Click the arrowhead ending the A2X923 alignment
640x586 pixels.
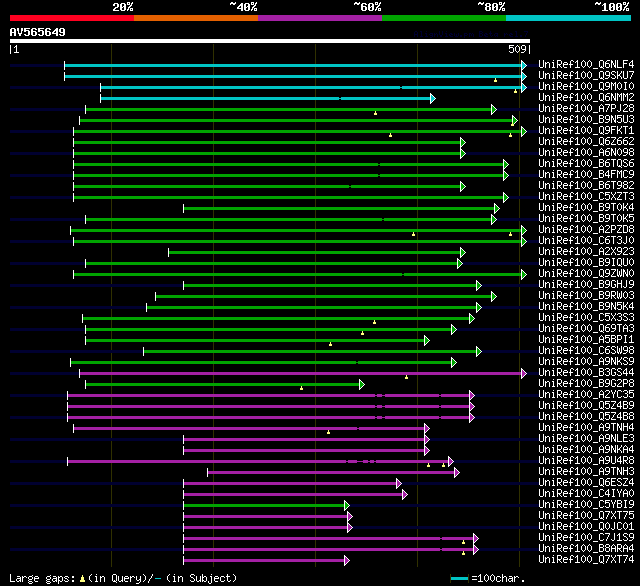point(463,253)
